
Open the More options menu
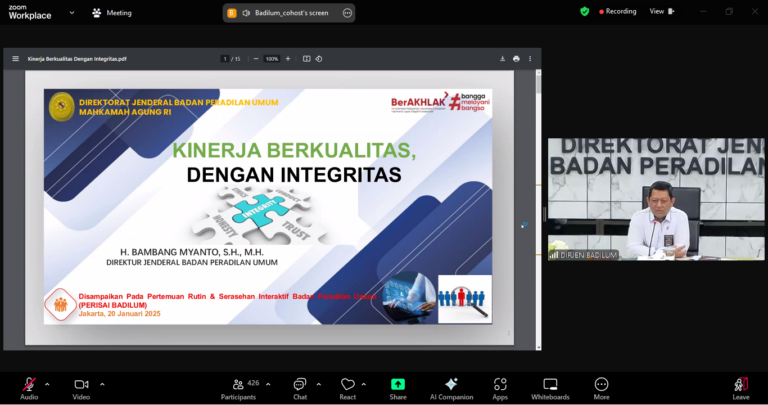click(x=601, y=386)
